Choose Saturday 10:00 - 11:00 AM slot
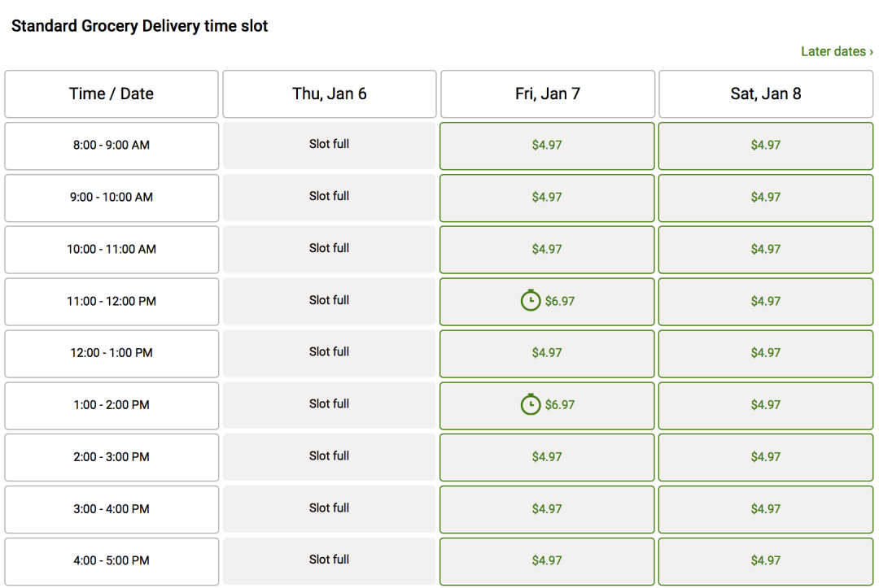 tap(766, 250)
